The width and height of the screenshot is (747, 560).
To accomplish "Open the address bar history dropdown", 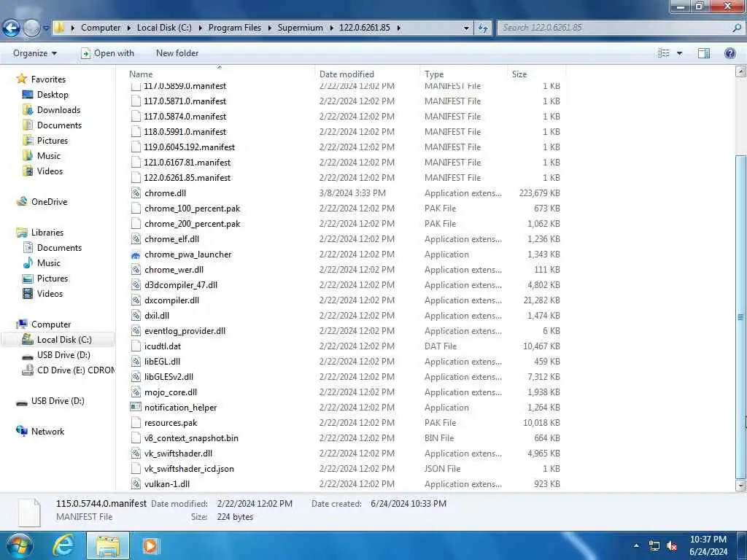I will click(466, 28).
